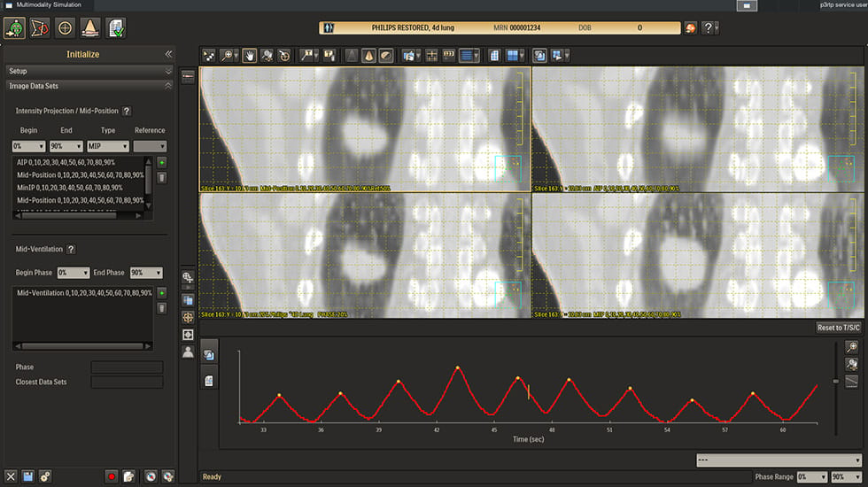
Task: Open the question mark help button
Action: (x=709, y=27)
